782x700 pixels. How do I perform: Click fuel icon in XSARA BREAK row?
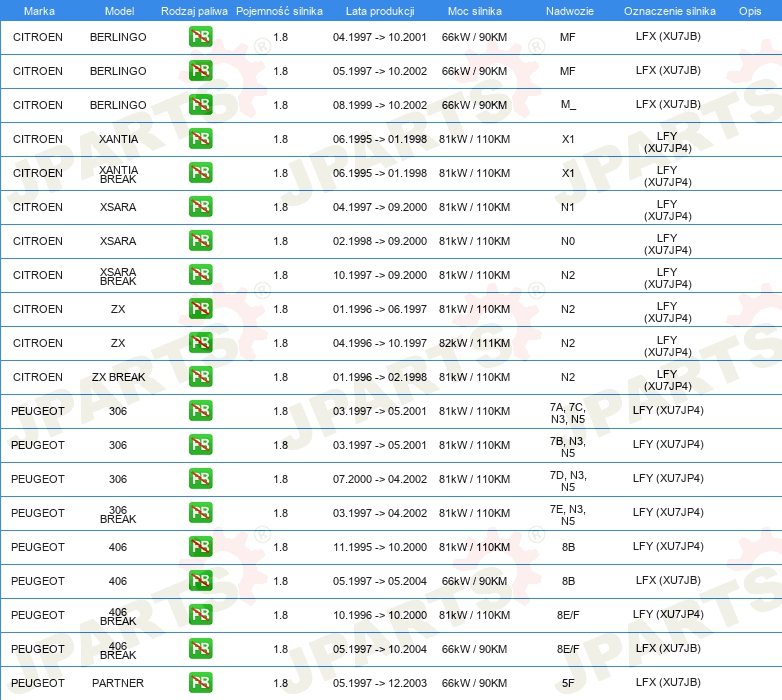point(200,275)
